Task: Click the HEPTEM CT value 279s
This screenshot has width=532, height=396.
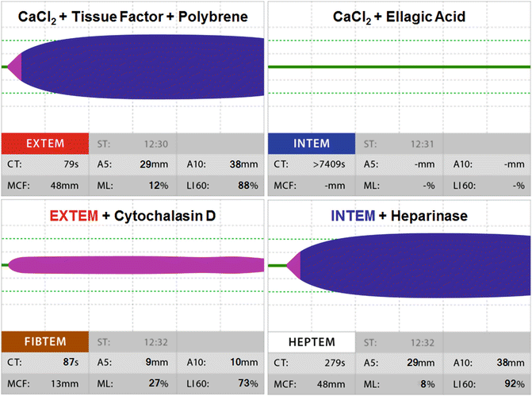Action: 331,363
